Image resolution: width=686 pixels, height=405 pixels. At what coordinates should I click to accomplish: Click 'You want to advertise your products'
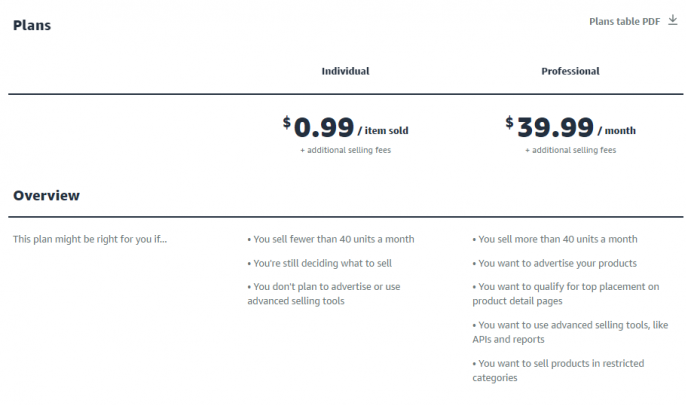pyautogui.click(x=554, y=263)
